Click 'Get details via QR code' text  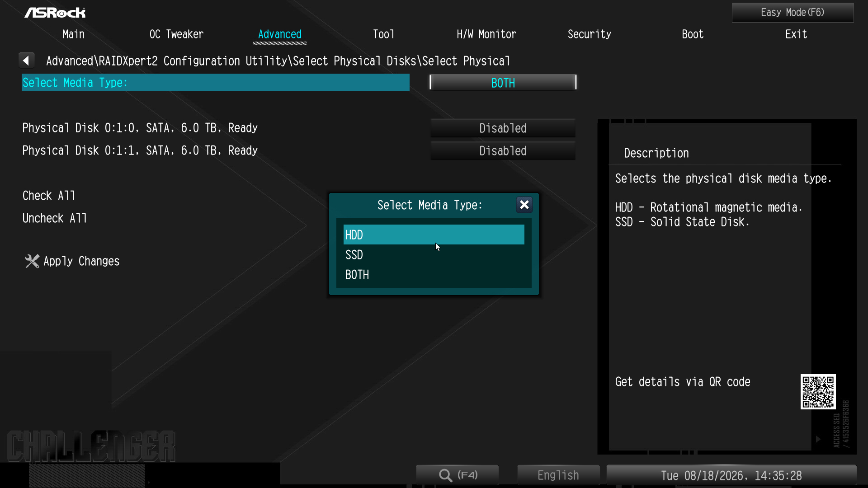[x=683, y=382]
